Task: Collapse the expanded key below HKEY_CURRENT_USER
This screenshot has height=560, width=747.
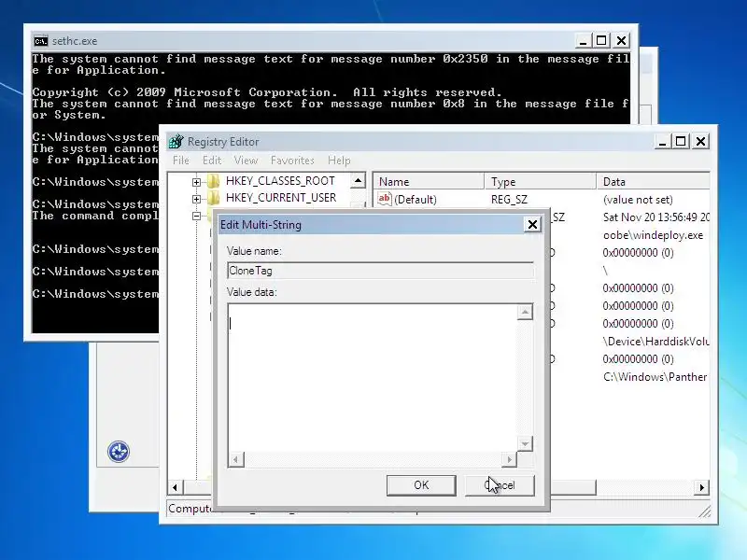Action: coord(196,216)
